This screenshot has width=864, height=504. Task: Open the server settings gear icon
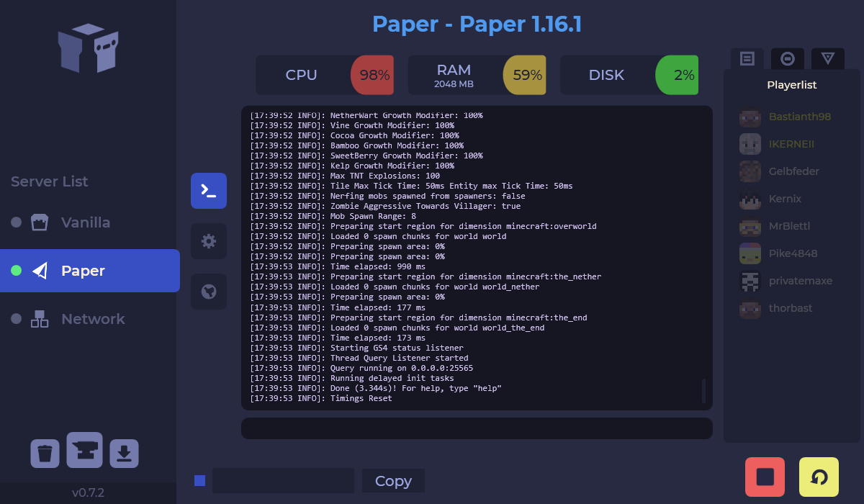(209, 241)
